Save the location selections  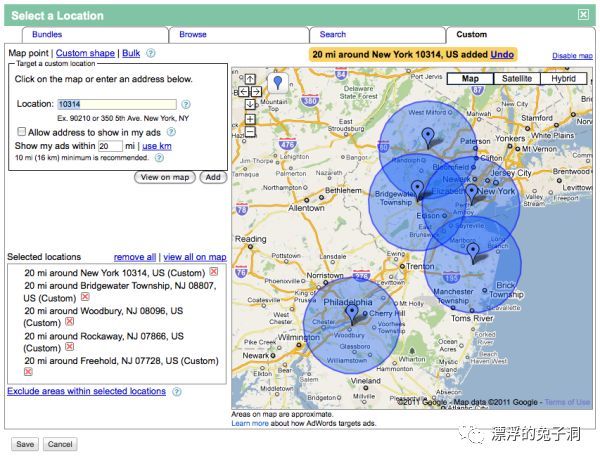tap(25, 444)
